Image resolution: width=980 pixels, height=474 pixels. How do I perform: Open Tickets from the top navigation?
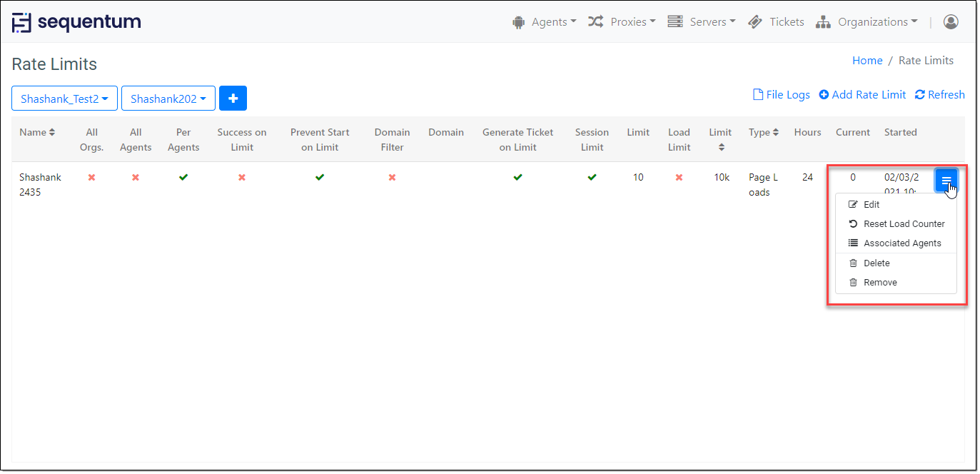(776, 22)
